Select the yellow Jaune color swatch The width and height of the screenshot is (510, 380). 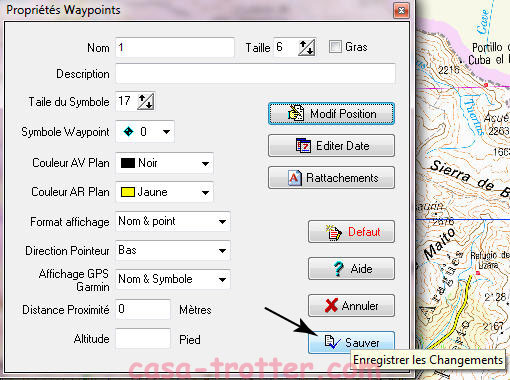point(127,192)
